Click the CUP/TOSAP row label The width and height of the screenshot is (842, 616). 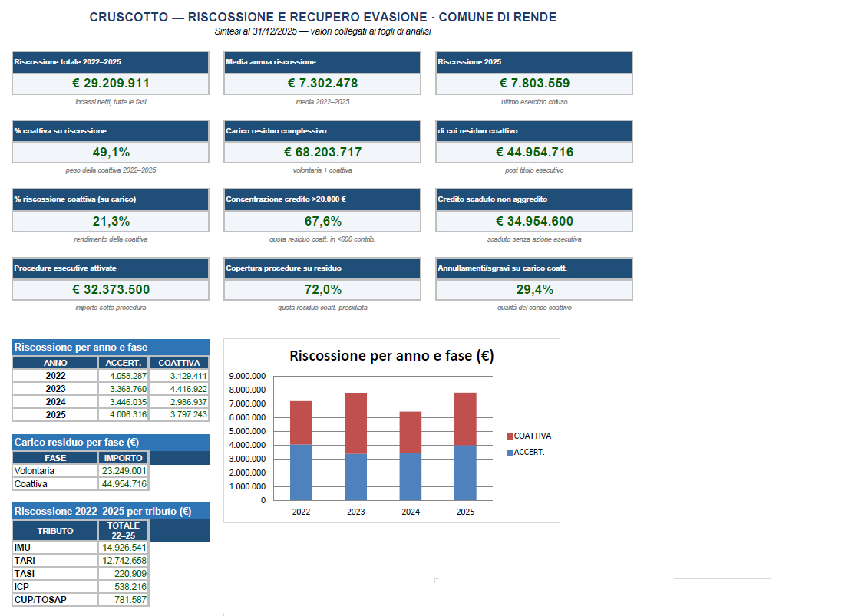coord(55,600)
